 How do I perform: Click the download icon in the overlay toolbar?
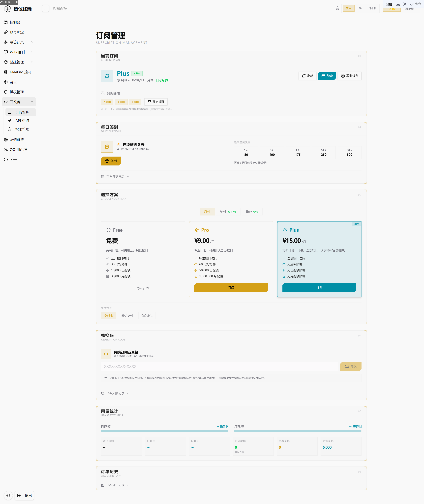pyautogui.click(x=398, y=4)
